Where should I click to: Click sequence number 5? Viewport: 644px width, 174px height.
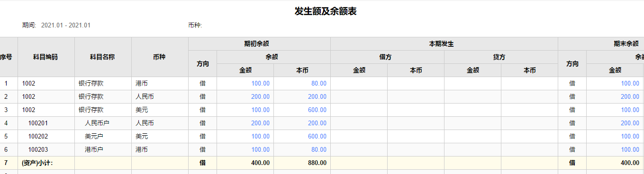(6, 136)
